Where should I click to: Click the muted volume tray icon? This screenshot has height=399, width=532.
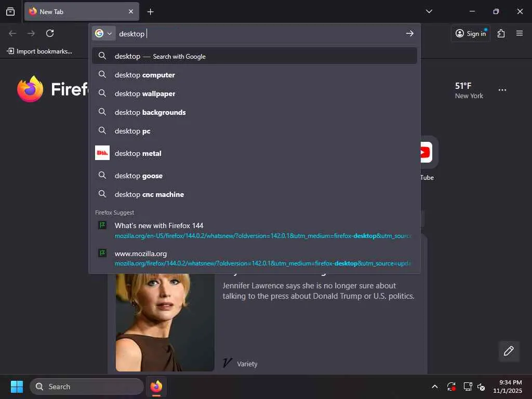[x=481, y=387]
